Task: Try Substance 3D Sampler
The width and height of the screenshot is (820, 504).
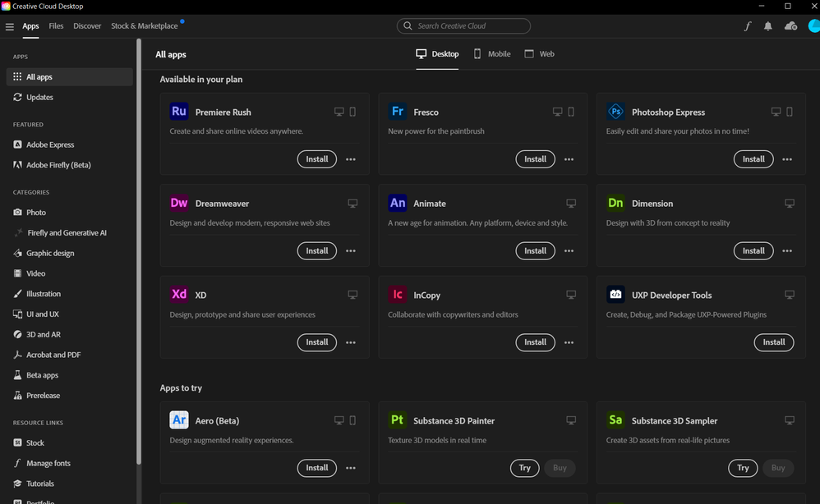Action: click(743, 468)
